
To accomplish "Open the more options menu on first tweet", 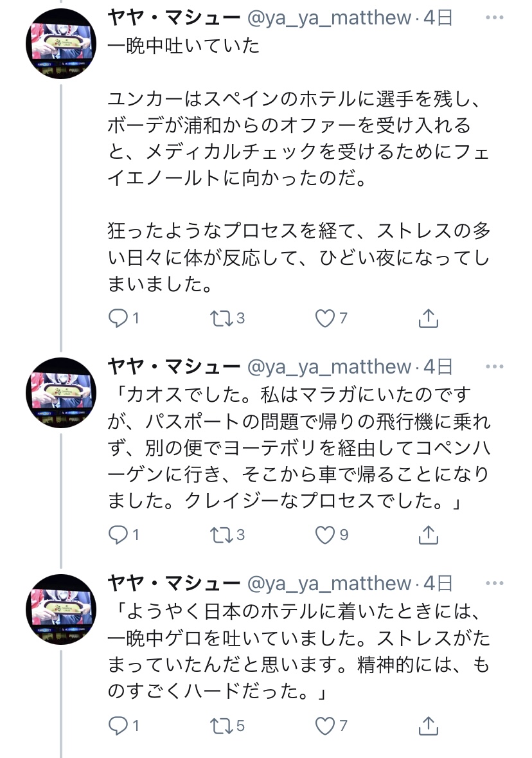I will [x=495, y=19].
